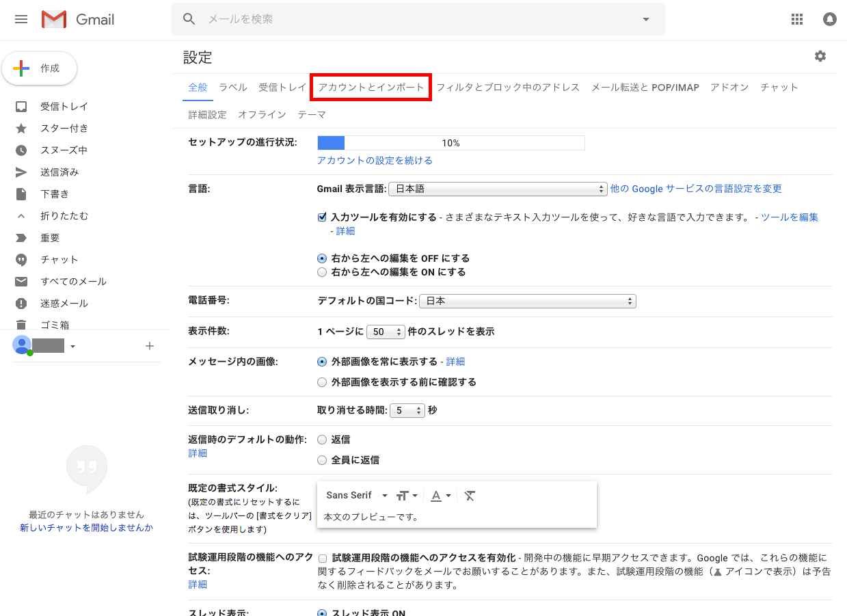Screen dimensions: 847x616
Task: Select the 全員に返信 radio option
Action: [322, 460]
